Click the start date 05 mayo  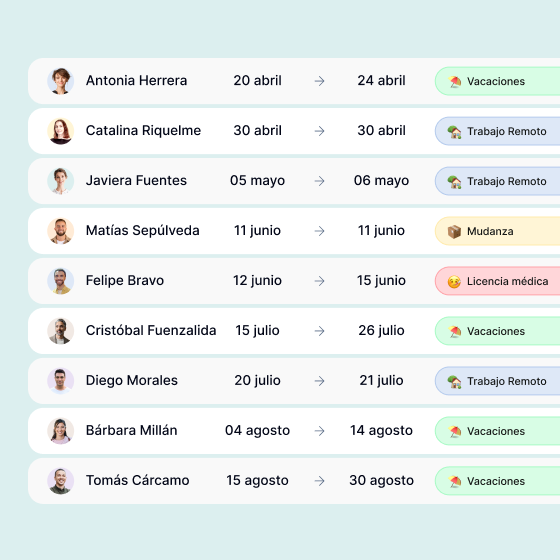[258, 181]
